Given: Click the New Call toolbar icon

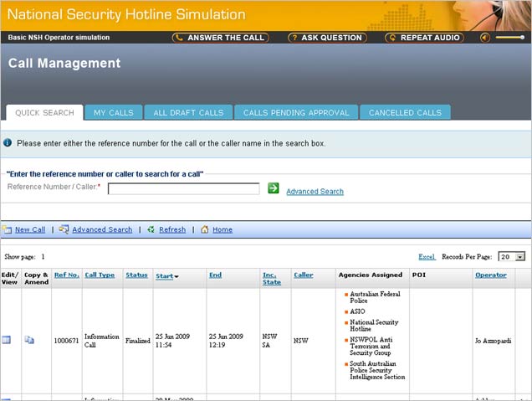Looking at the screenshot, I should coord(7,229).
